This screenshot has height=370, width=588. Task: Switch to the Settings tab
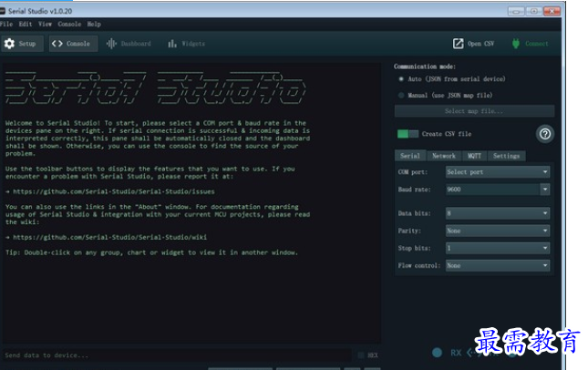506,156
